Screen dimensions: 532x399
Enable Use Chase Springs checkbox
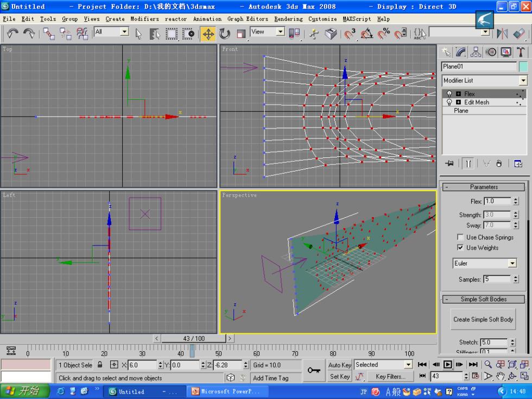460,237
